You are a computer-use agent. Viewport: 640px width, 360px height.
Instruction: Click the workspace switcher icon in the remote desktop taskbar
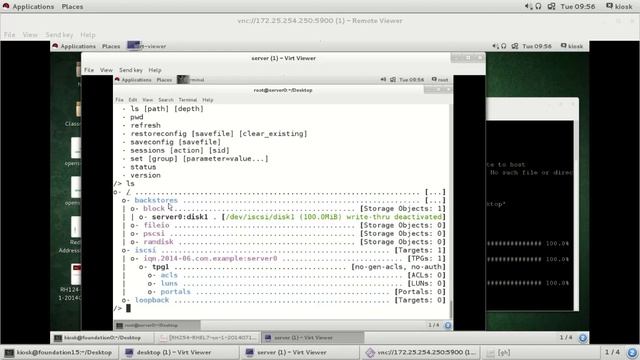(582, 338)
